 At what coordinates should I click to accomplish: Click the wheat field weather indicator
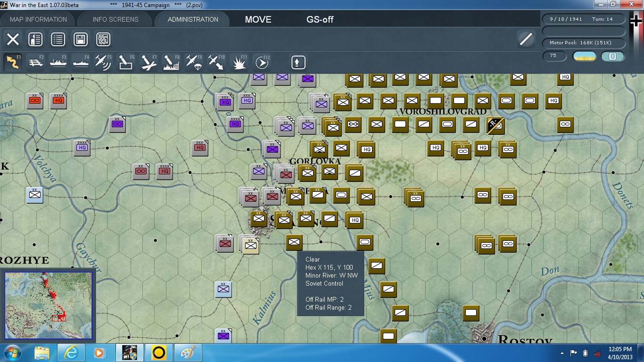coord(584,56)
